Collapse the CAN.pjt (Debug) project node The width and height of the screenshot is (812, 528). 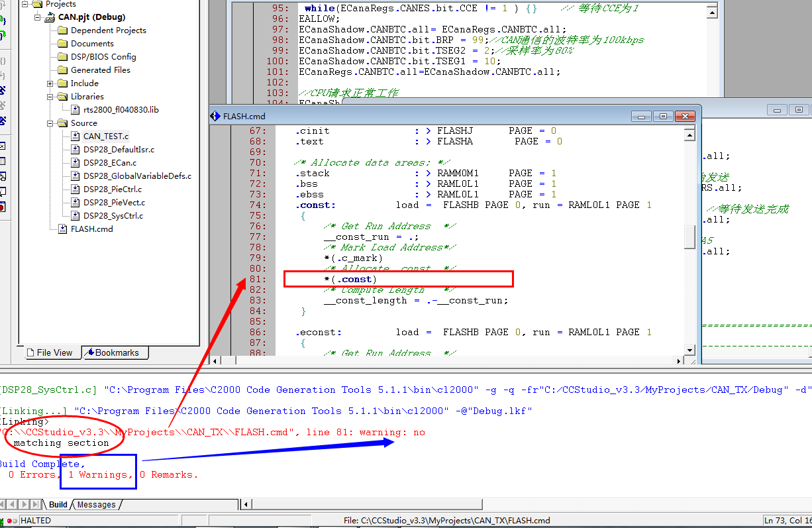pos(38,17)
